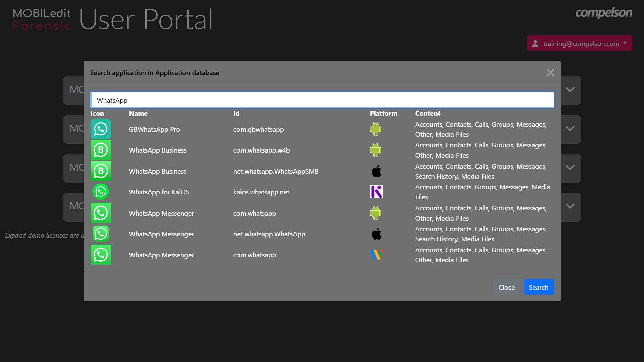The image size is (644, 362).
Task: Select the com.gbwhatsapp id
Action: click(259, 129)
